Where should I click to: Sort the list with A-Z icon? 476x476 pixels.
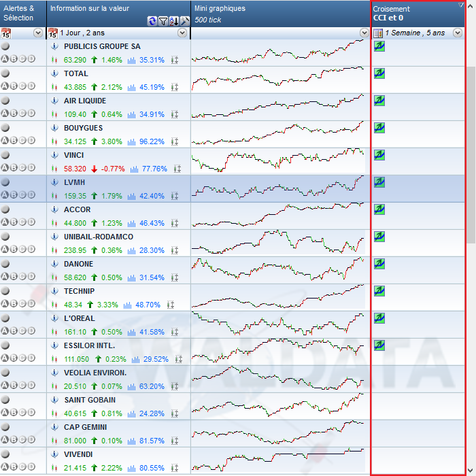pyautogui.click(x=174, y=21)
